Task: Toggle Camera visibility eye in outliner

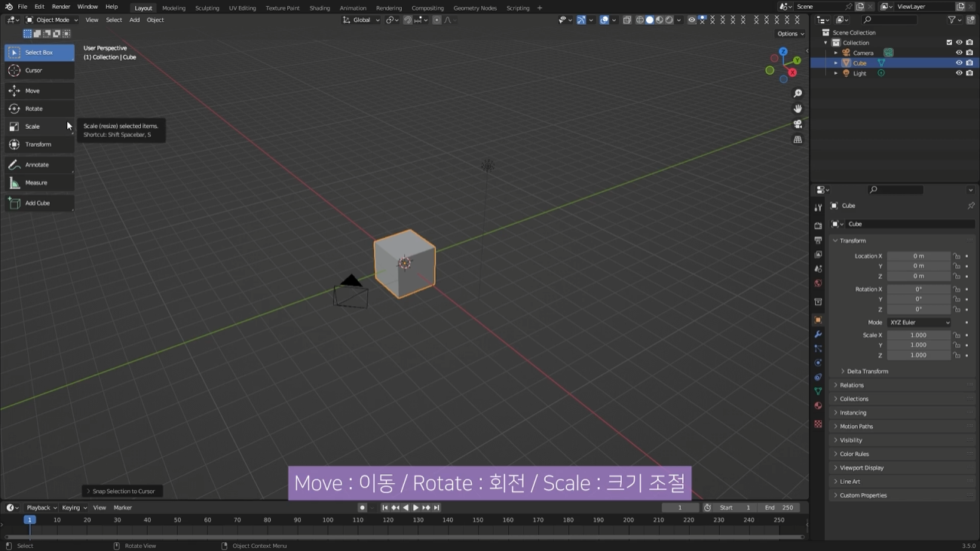Action: click(959, 53)
